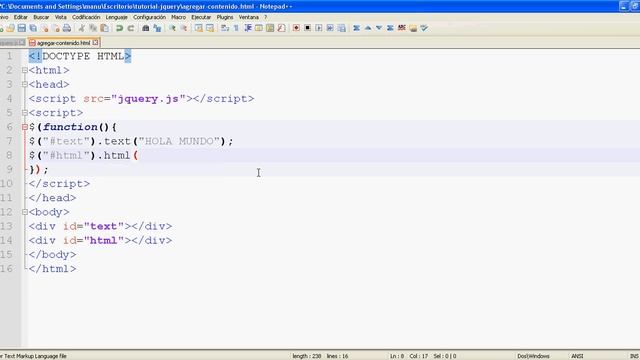640x360 pixels.
Task: Collapse the <head> fold marker on line 3
Action: coord(24,84)
